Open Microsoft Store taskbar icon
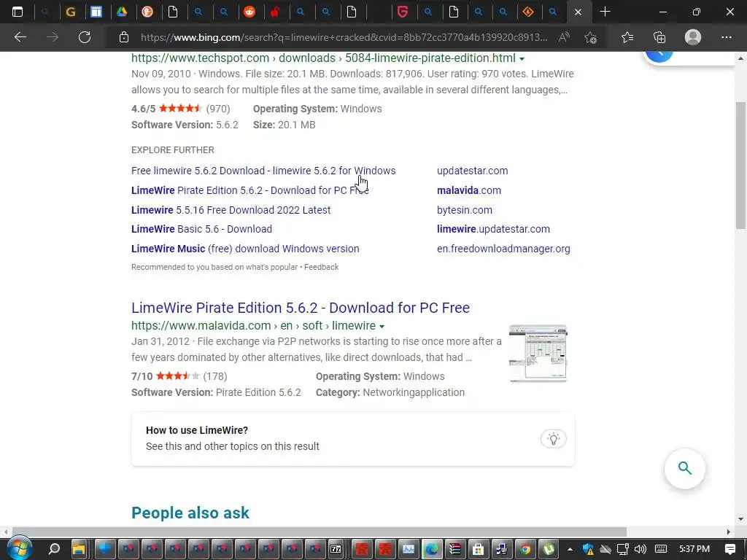 479,549
